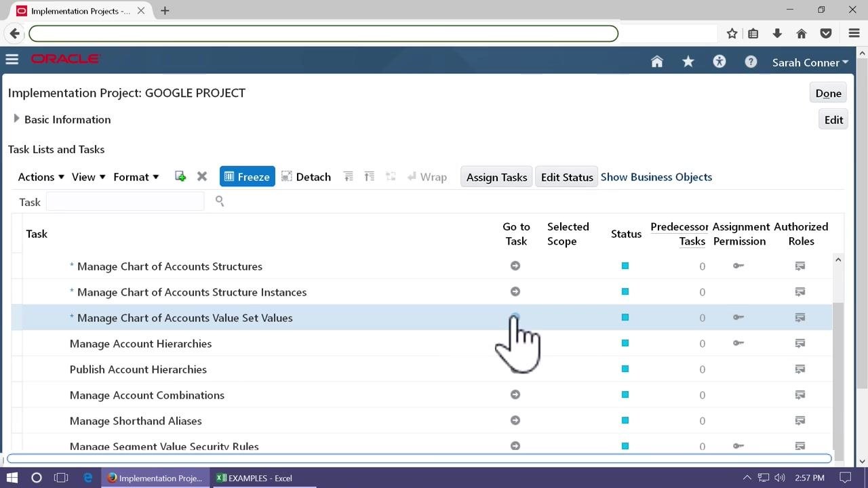Screen dimensions: 868x488
Task: Click the search magnifier beside Task field
Action: point(219,201)
